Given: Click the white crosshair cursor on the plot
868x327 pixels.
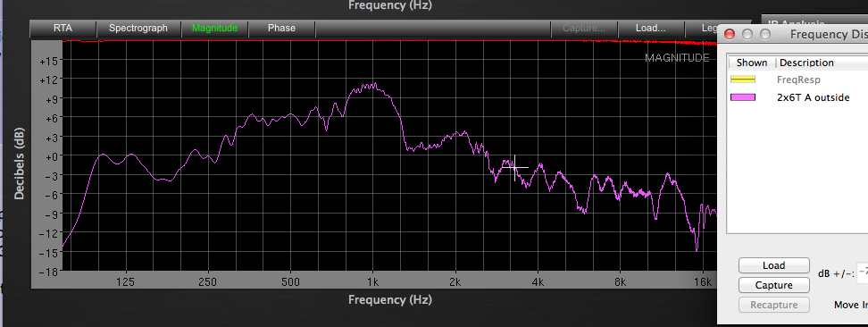Looking at the screenshot, I should tap(515, 167).
